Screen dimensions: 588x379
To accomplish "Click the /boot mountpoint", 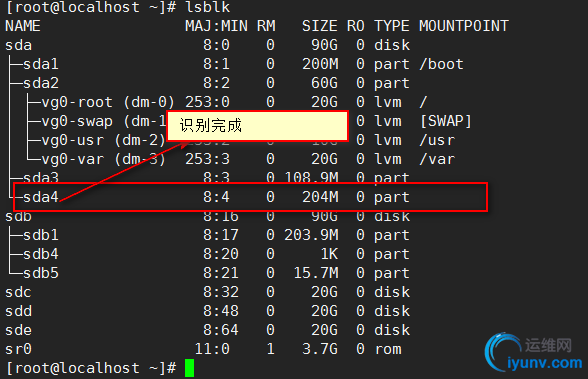I will click(x=441, y=64).
